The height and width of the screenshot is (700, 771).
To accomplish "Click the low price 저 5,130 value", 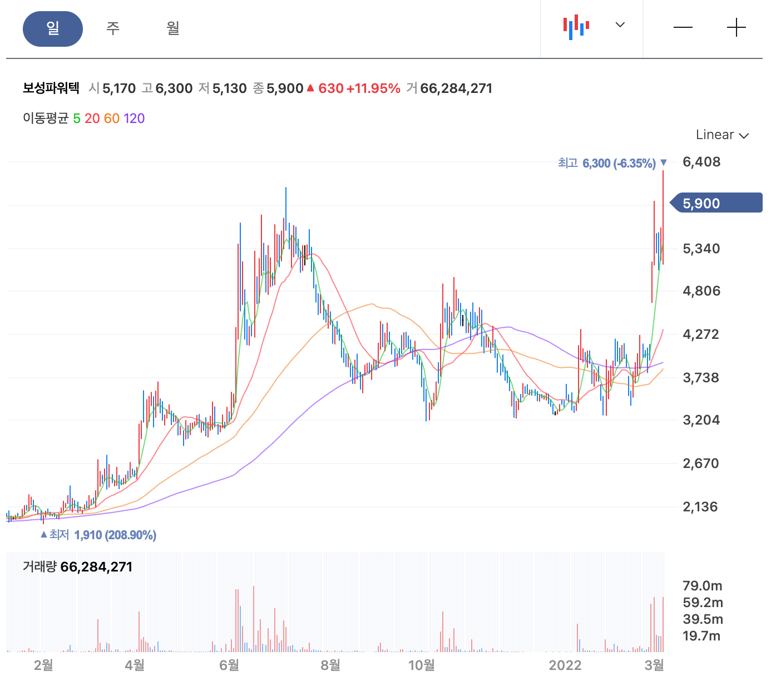I will click(223, 88).
